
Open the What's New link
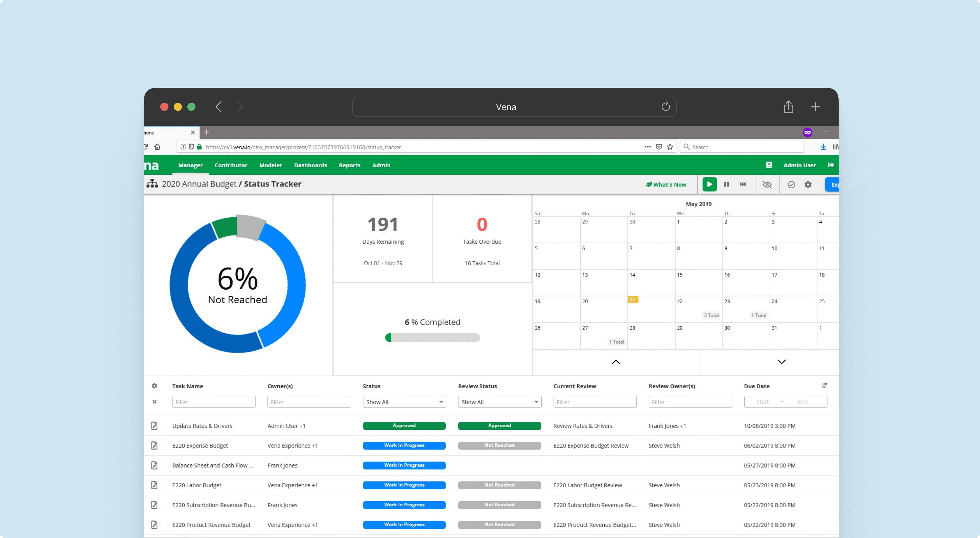click(666, 185)
